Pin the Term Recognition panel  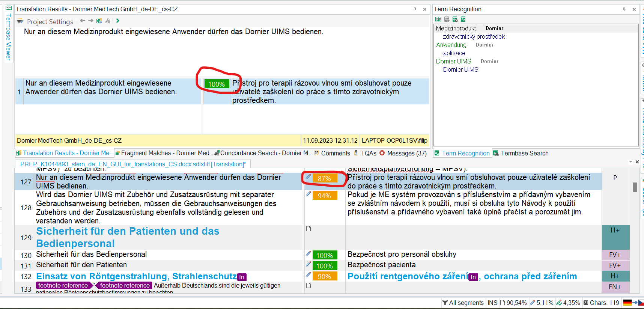coord(624,9)
